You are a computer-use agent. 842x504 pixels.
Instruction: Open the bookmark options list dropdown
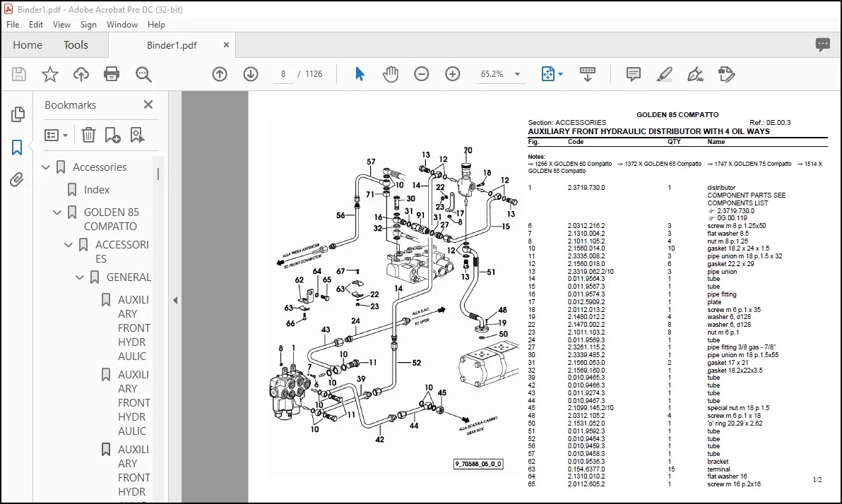click(56, 135)
